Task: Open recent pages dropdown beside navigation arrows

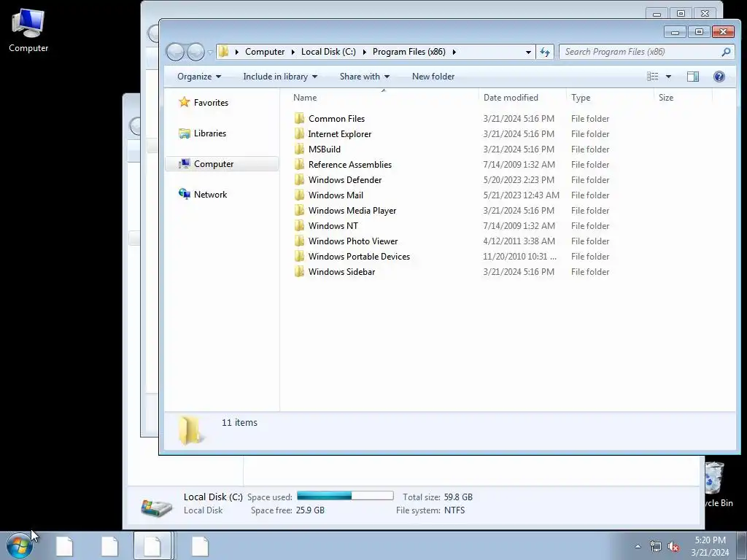Action: (210, 52)
